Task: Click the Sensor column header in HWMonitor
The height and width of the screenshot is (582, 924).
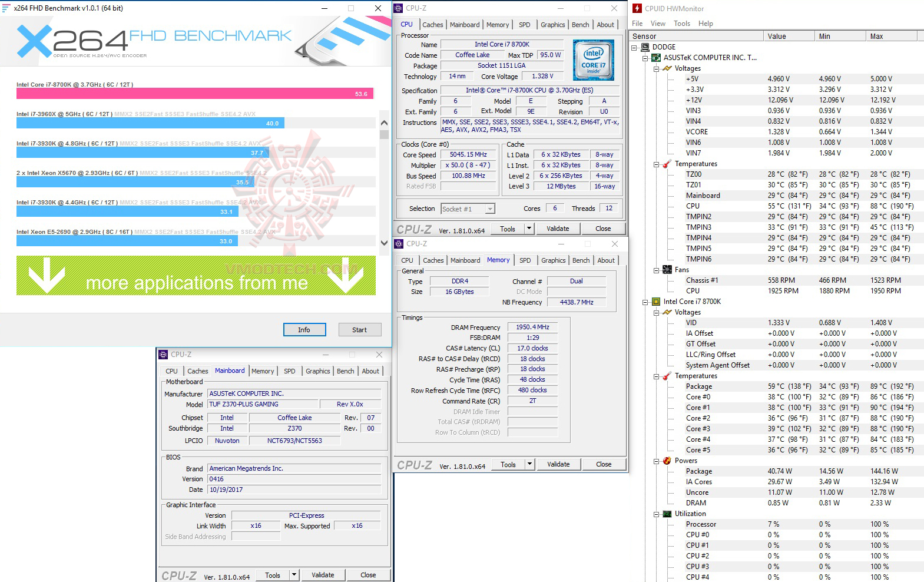Action: coord(696,37)
